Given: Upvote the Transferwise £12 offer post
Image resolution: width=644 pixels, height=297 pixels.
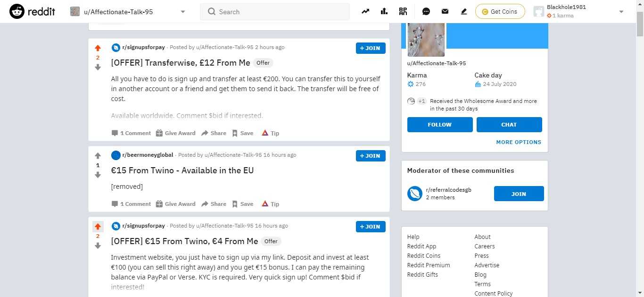Looking at the screenshot, I should click(98, 48).
